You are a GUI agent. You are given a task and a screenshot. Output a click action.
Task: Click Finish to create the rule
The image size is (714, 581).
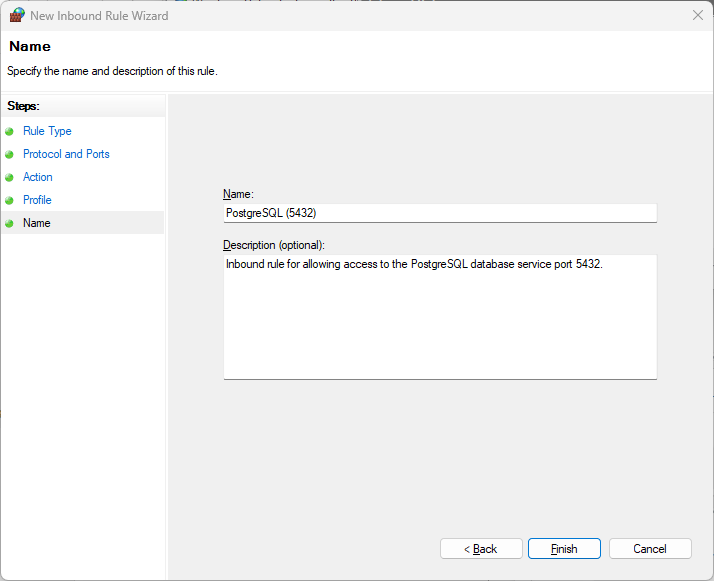(x=564, y=549)
